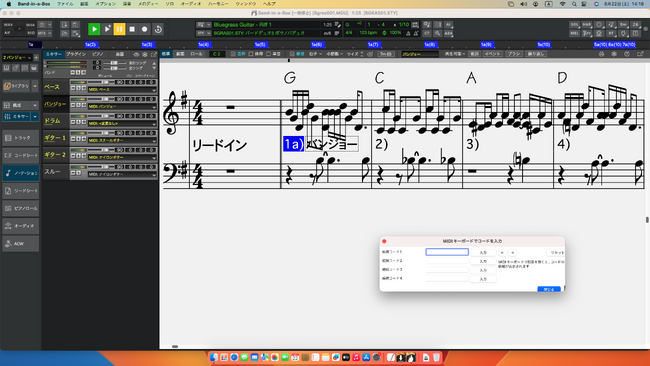
Task: Open the Lead Sheet view in sidebar
Action: pyautogui.click(x=21, y=191)
